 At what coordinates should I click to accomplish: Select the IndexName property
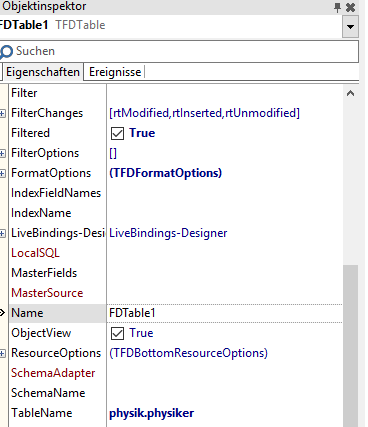coord(41,213)
